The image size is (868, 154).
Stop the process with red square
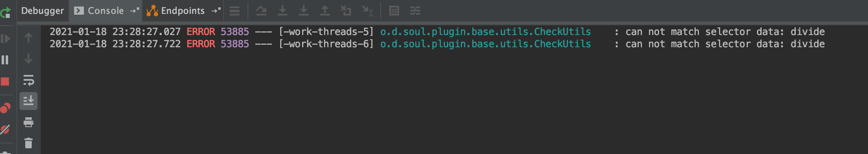5,81
